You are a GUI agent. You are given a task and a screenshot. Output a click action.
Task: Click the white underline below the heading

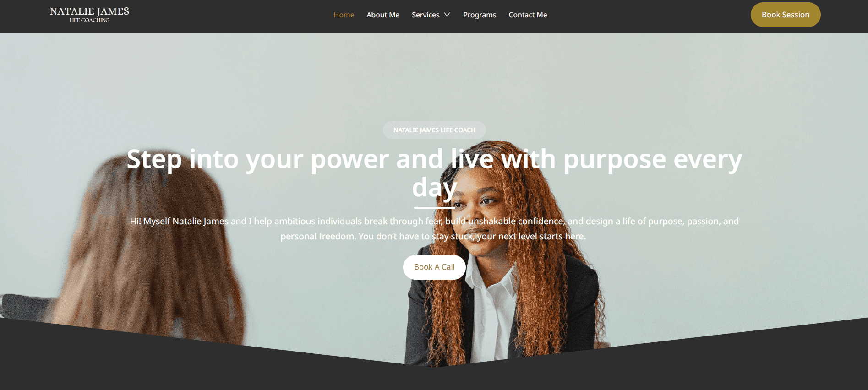pos(434,208)
